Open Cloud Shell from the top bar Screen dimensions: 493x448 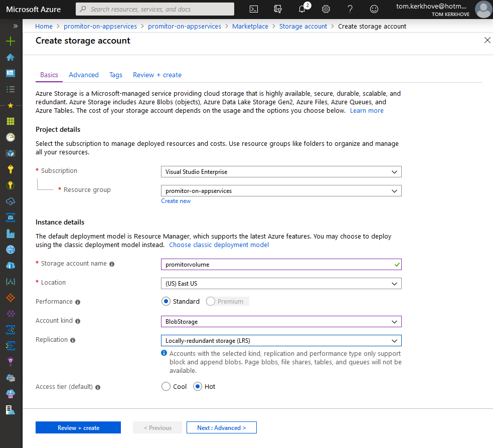(254, 9)
